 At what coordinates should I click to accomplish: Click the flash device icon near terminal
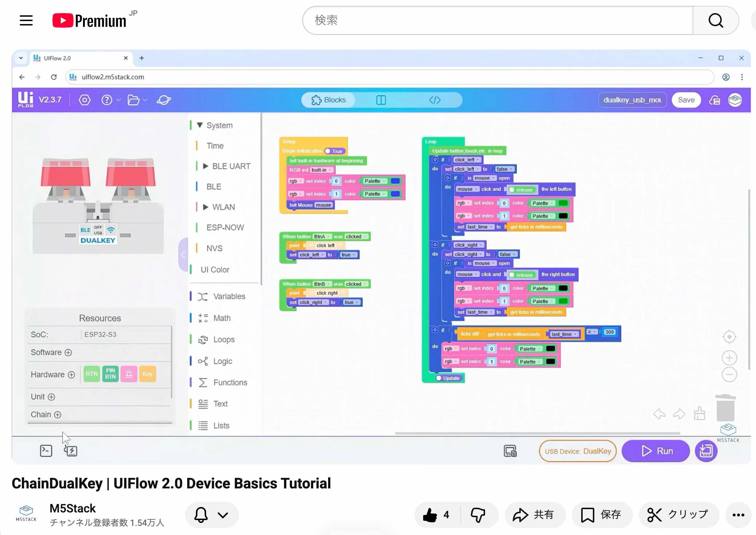(x=71, y=451)
